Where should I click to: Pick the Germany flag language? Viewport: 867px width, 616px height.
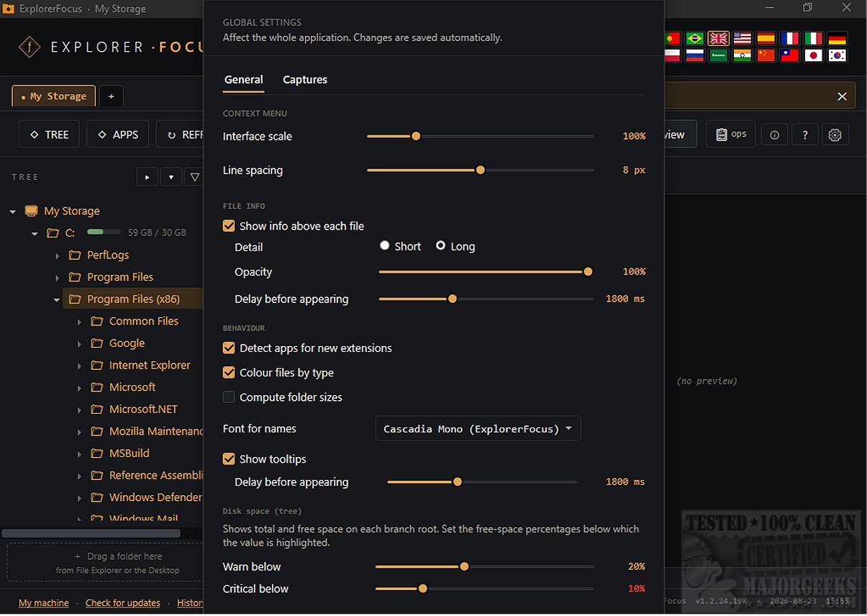837,38
